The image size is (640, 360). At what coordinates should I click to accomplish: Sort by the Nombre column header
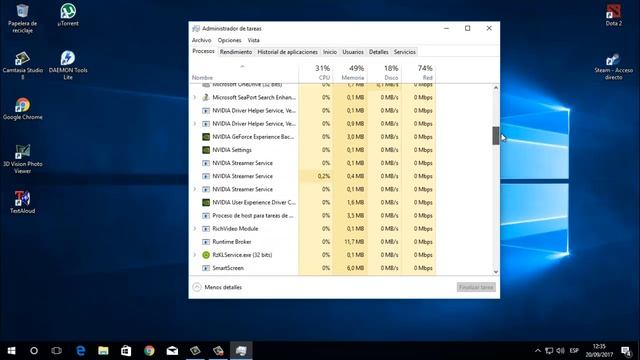244,72
